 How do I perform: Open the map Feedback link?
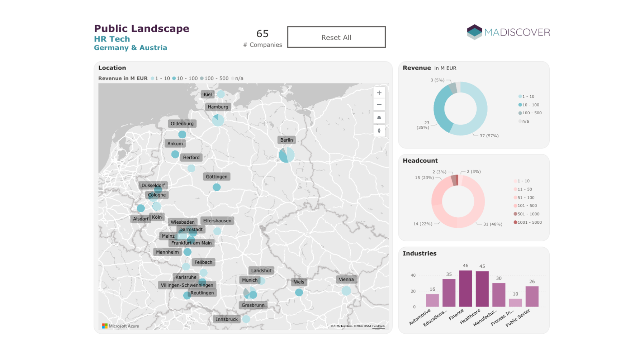click(x=378, y=326)
